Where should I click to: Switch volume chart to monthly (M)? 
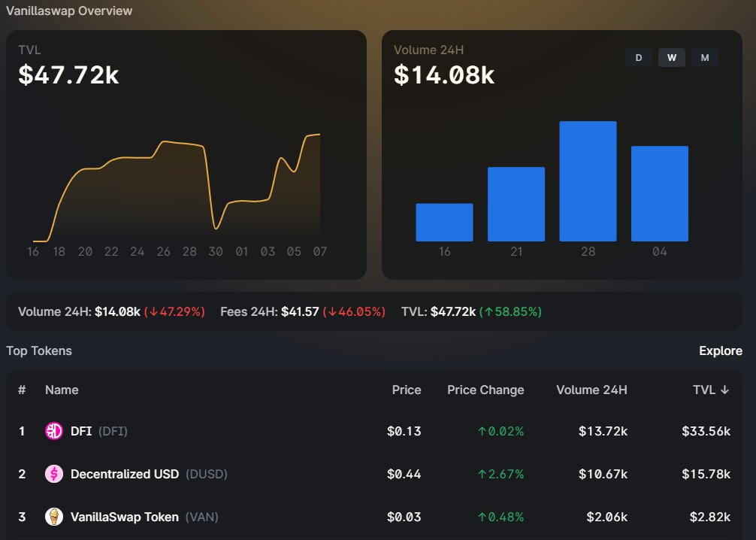[705, 58]
